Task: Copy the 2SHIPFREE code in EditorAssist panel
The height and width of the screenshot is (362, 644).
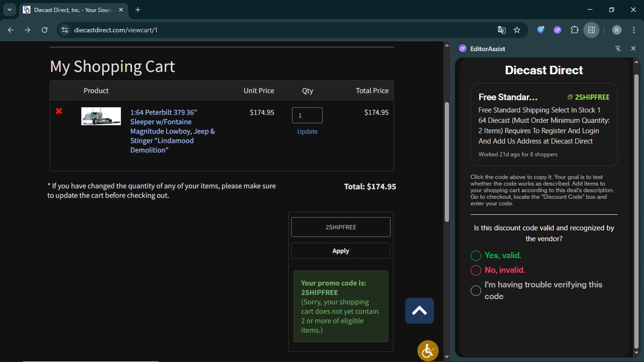Action: [589, 97]
